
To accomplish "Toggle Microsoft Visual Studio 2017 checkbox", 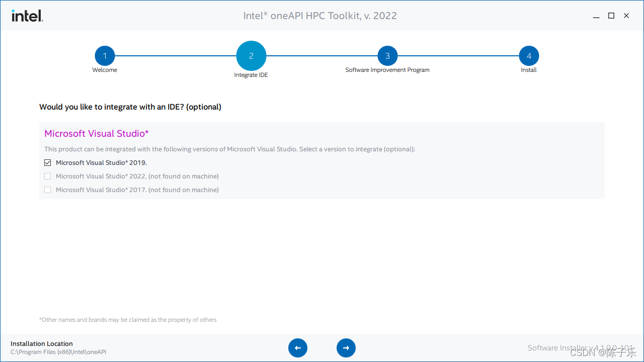I will click(48, 190).
